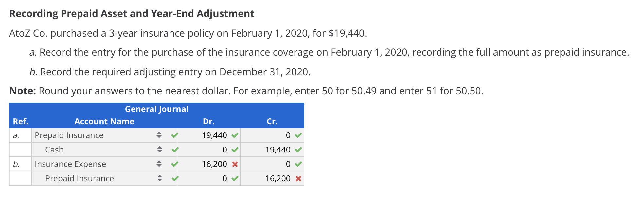Click the red X next to the 16,200 credit

pyautogui.click(x=298, y=178)
